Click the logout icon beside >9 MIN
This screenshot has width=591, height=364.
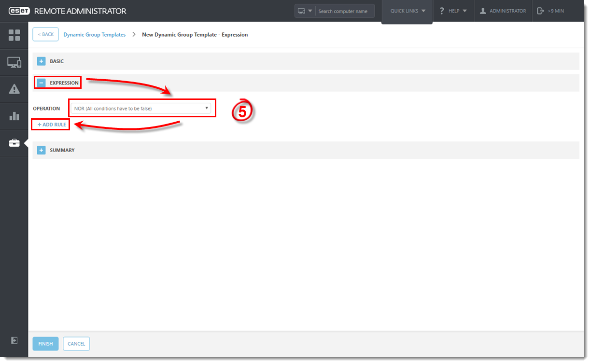tap(541, 11)
